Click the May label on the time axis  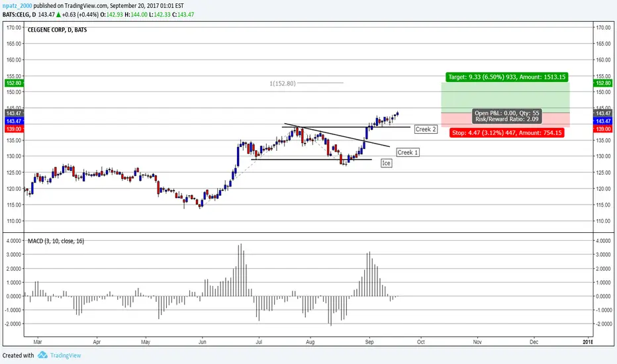click(146, 342)
